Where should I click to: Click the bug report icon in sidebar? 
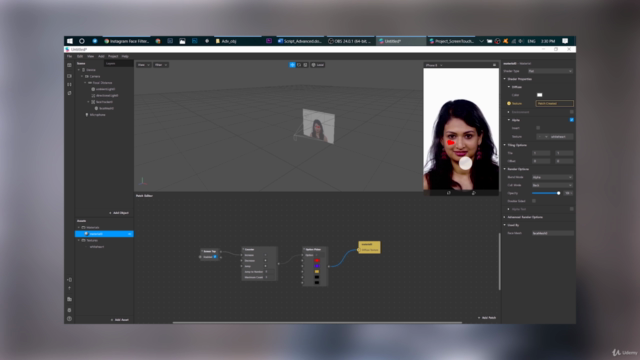[69, 310]
